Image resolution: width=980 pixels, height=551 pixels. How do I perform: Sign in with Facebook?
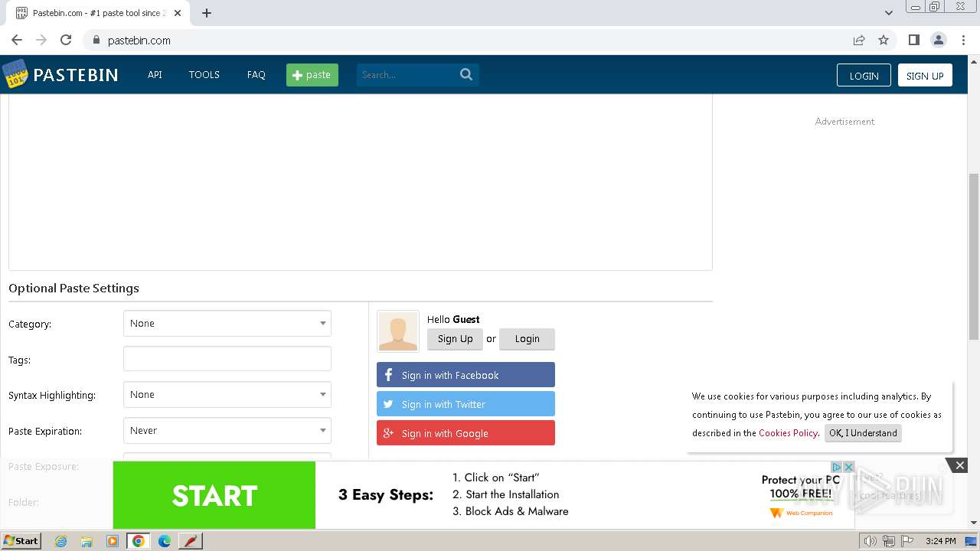point(465,375)
